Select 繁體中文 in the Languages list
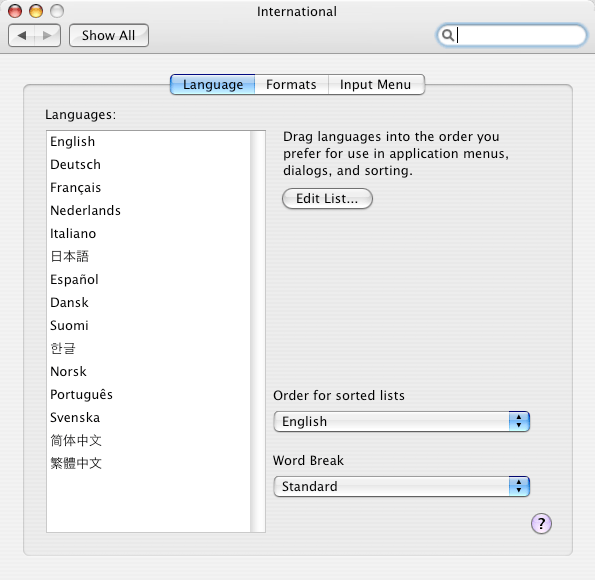The height and width of the screenshot is (580, 595). (x=148, y=463)
